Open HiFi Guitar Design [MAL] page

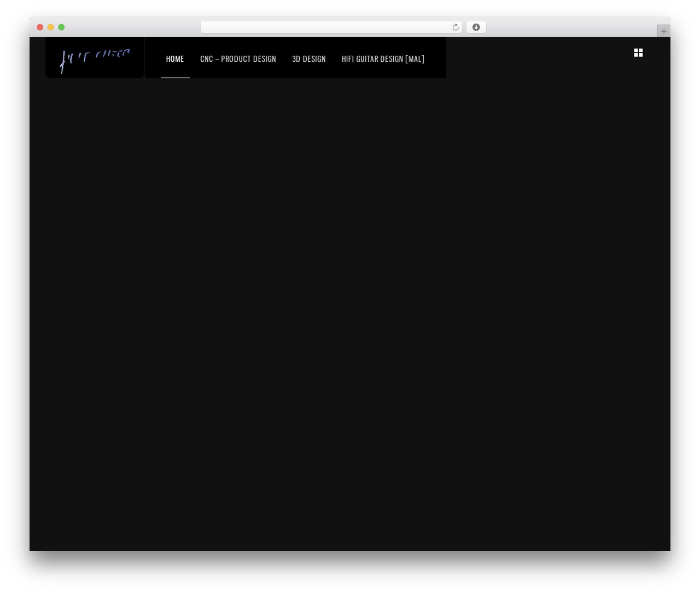(x=383, y=59)
